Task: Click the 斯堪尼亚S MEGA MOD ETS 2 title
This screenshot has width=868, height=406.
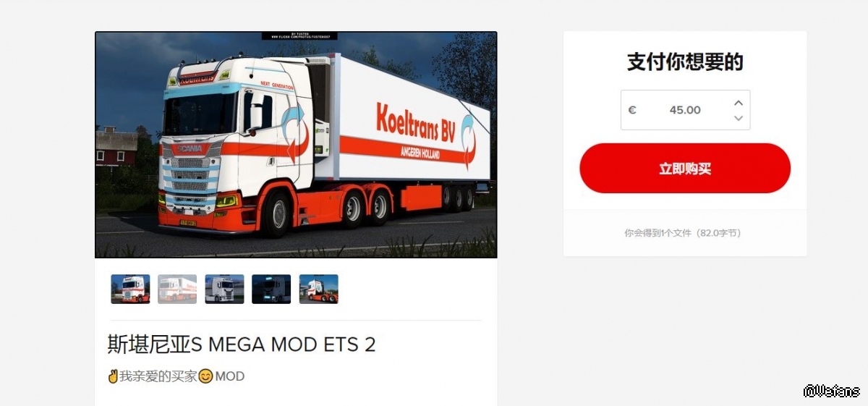Action: pos(242,344)
